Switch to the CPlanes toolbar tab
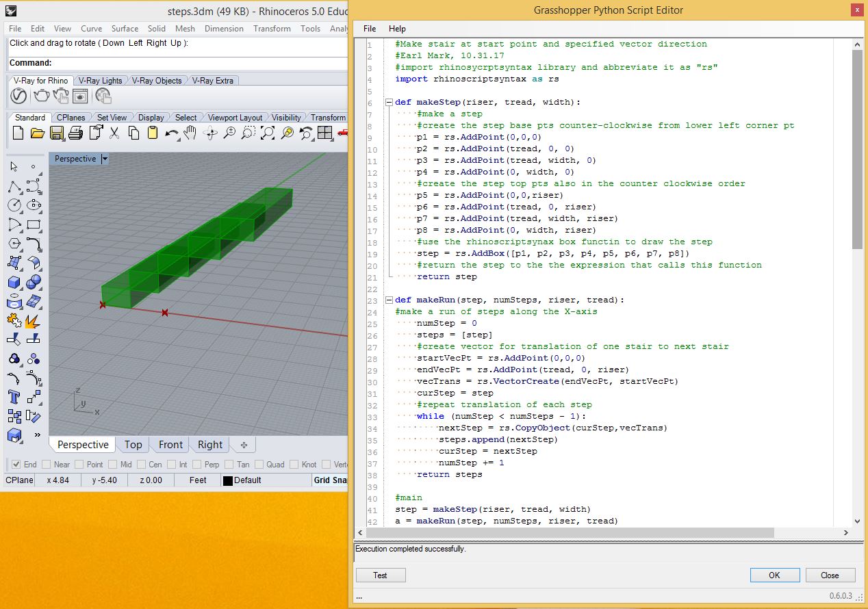 (71, 118)
